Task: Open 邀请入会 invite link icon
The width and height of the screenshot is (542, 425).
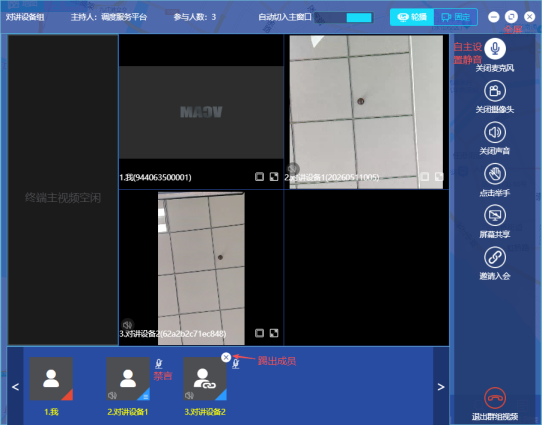Action: pyautogui.click(x=495, y=257)
